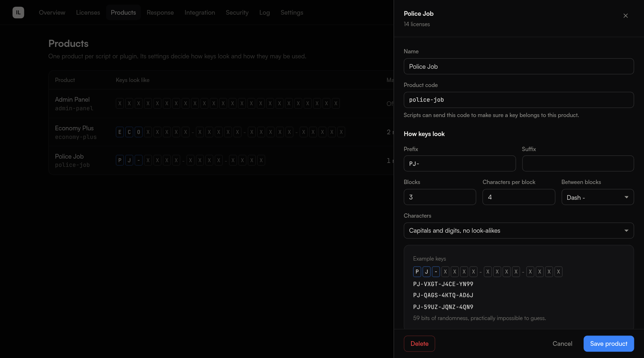Click the Product column header

pos(65,80)
